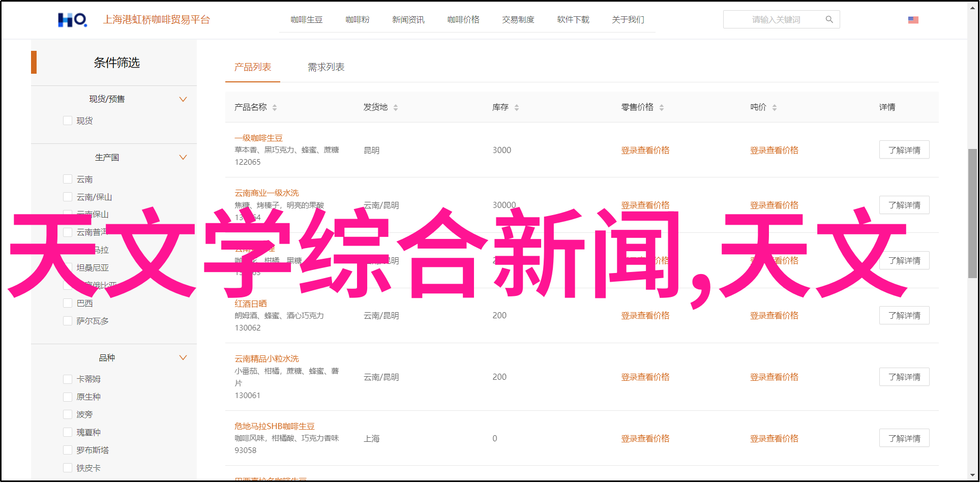Click 了解详情 for 危地马拉SHB咖啡生豆
The width and height of the screenshot is (980, 483).
(x=904, y=438)
